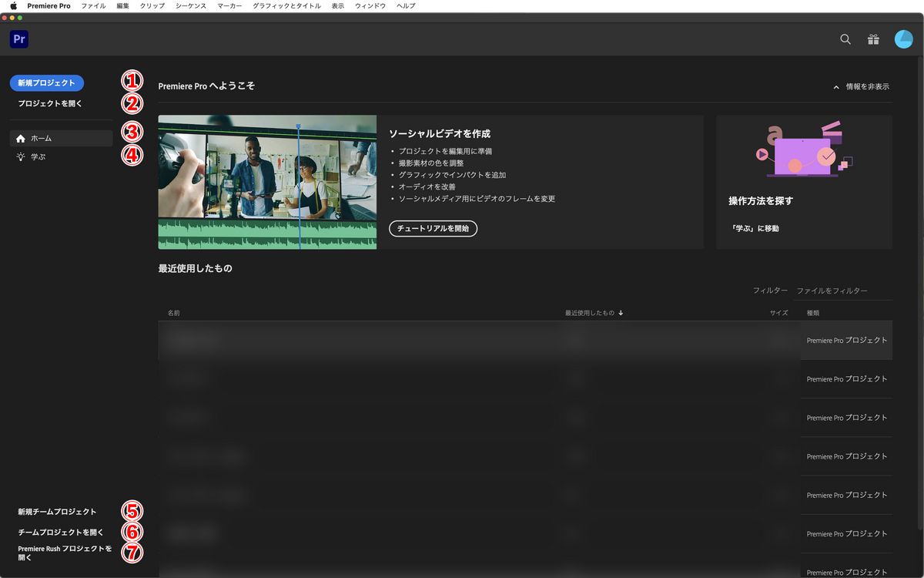Image resolution: width=924 pixels, height=578 pixels.
Task: Click the ホーム house icon
Action: tap(21, 139)
